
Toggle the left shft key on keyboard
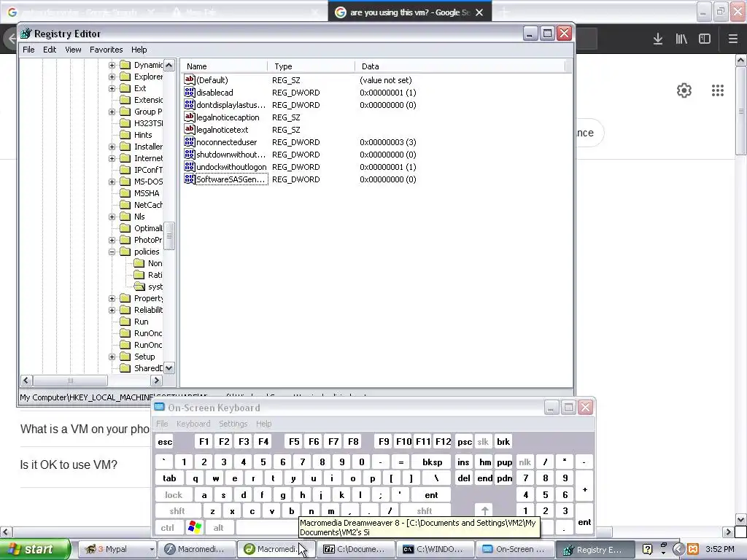coord(178,511)
